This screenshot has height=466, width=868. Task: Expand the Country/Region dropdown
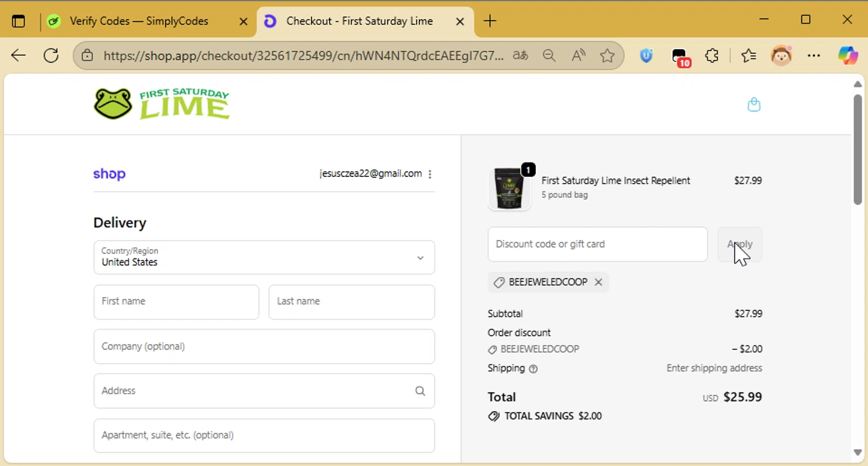pos(264,257)
